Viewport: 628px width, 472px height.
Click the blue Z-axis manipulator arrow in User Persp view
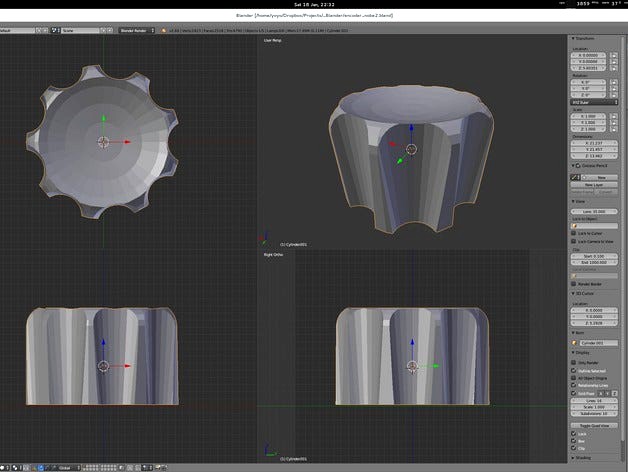[411, 130]
